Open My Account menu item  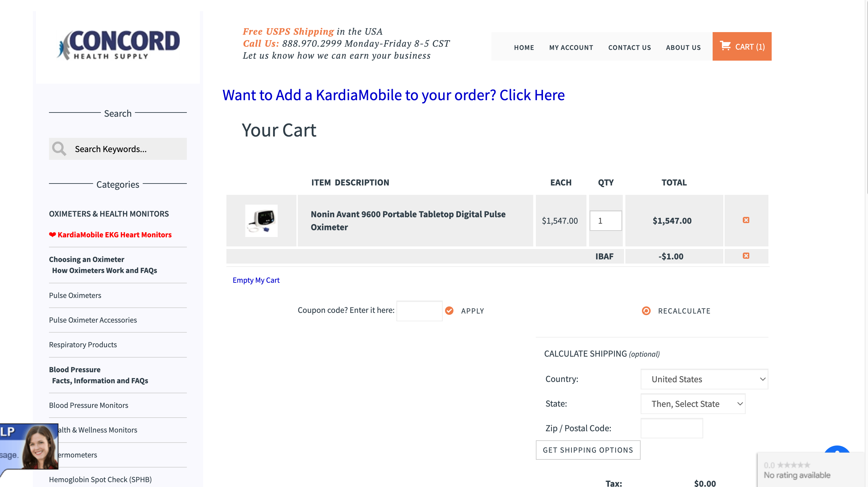[571, 47]
